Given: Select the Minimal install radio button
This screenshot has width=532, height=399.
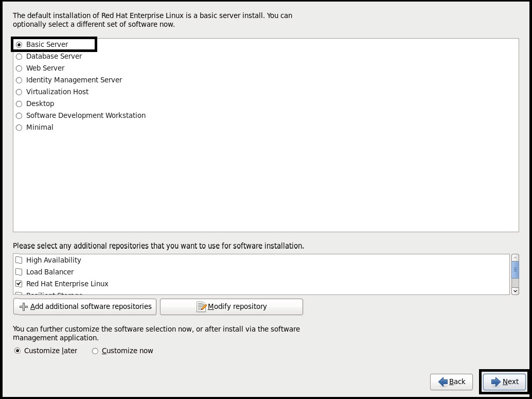Looking at the screenshot, I should click(x=19, y=128).
